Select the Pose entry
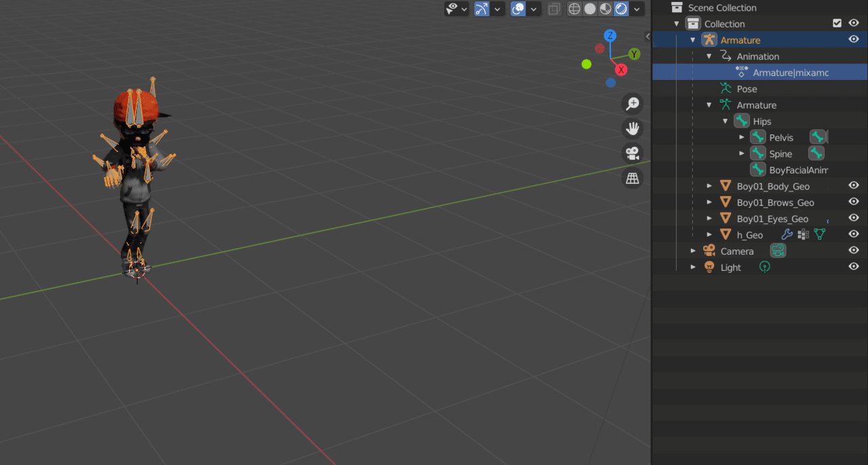Viewport: 868px width, 465px height. click(747, 89)
